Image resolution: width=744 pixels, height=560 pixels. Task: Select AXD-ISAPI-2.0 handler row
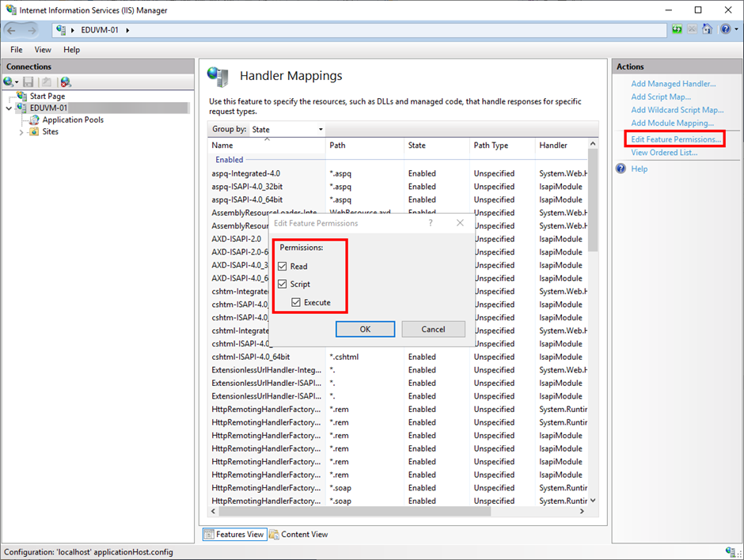(238, 239)
